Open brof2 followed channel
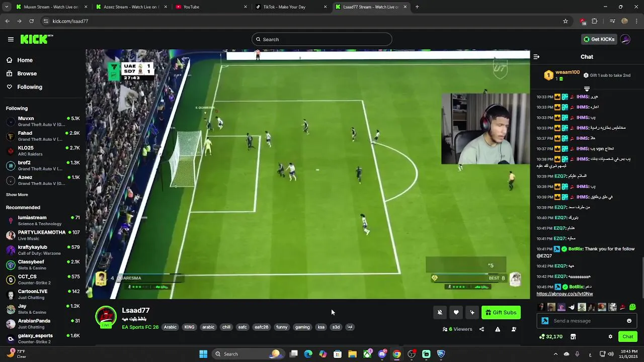This screenshot has width=644, height=362. click(42, 165)
